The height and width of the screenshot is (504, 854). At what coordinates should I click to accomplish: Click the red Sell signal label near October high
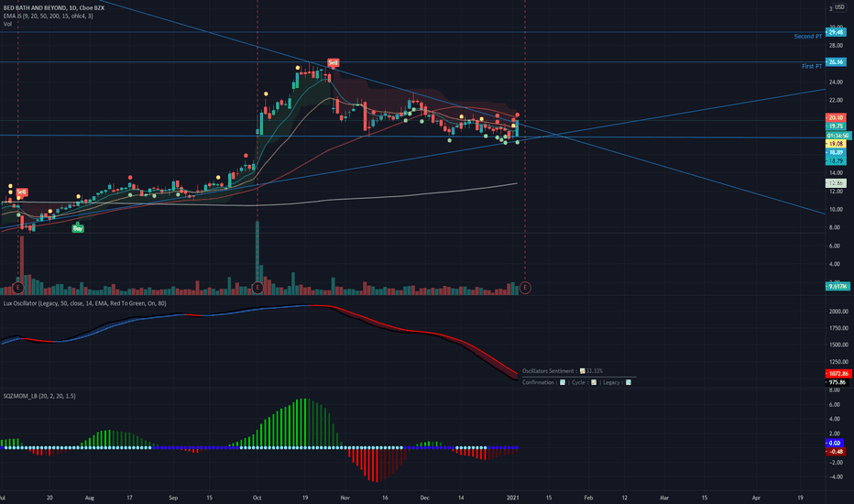coord(333,63)
